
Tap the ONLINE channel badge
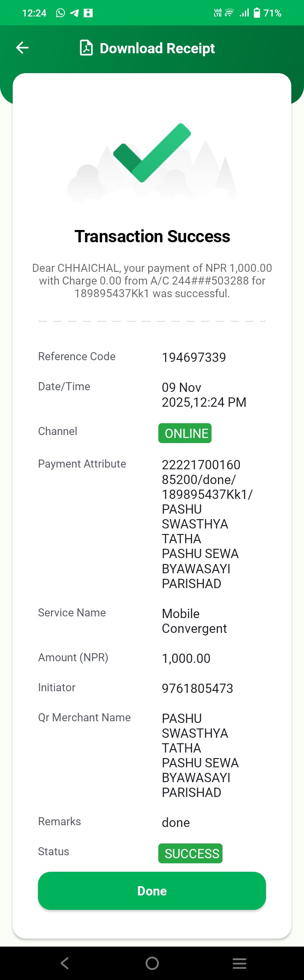tap(185, 433)
